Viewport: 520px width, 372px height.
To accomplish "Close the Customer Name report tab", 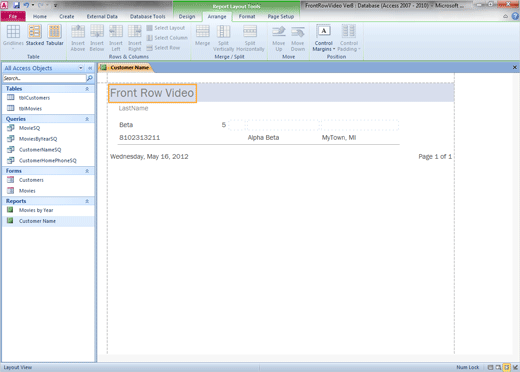I will point(515,67).
